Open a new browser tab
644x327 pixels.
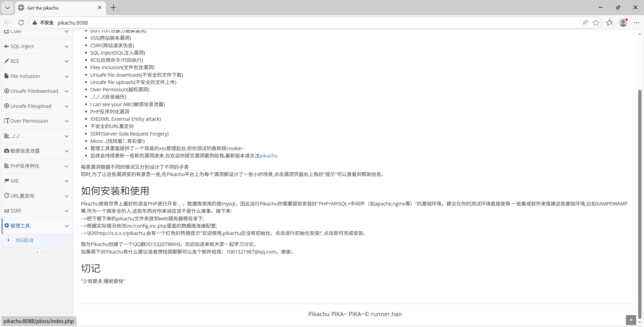tap(113, 8)
